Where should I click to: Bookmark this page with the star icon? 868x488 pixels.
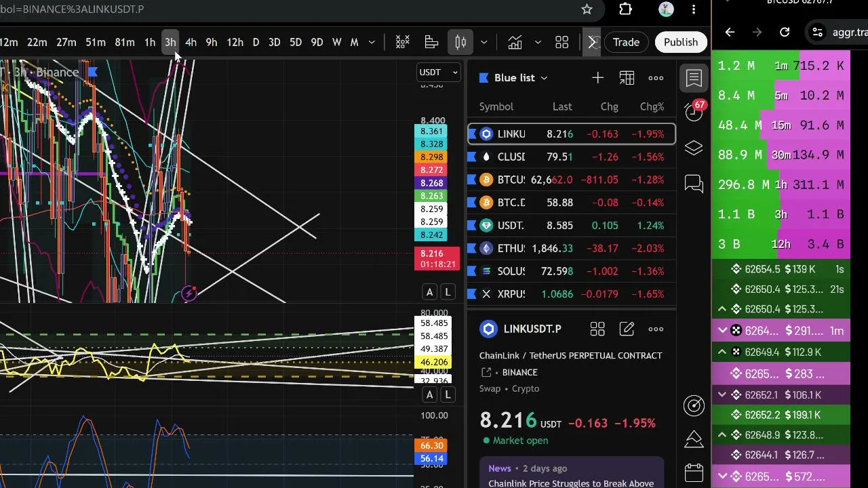(587, 9)
